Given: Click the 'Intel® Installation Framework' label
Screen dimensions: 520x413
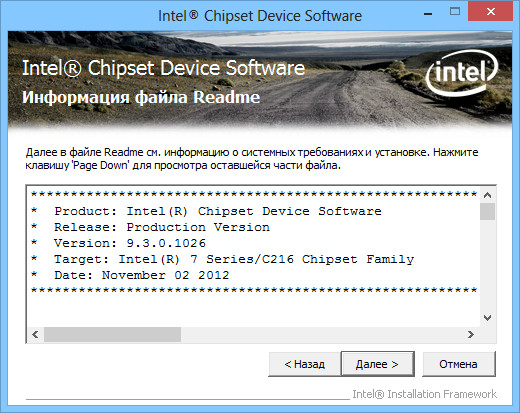Looking at the screenshot, I should [425, 394].
